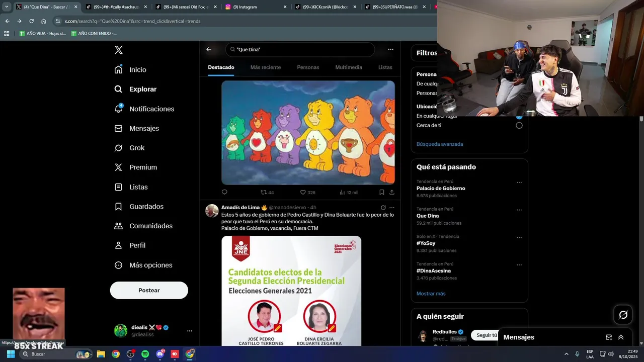The height and width of the screenshot is (362, 644).
Task: Open options for #DinaAsesina trend
Action: [519, 265]
